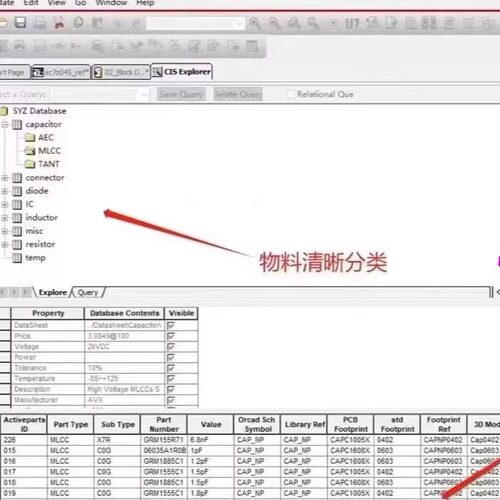
Task: Select the Explore tab
Action: tap(52, 292)
